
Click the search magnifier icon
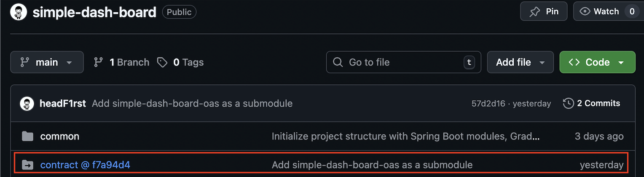pos(338,62)
